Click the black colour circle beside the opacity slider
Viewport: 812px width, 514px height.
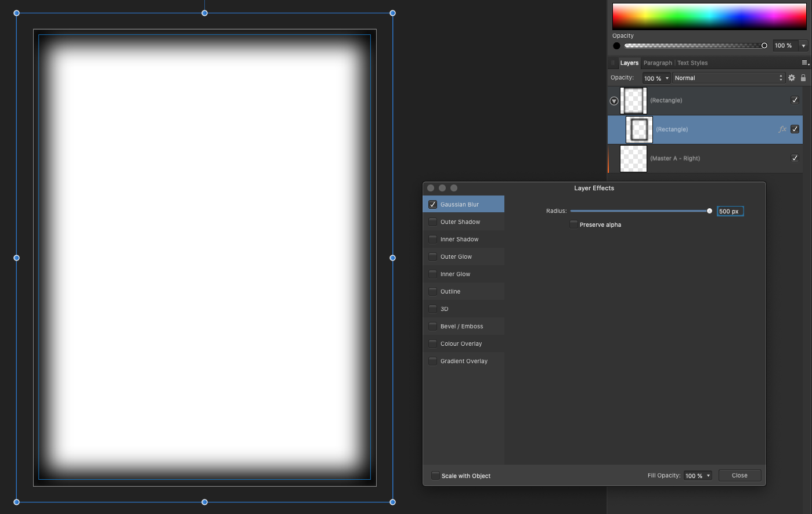pos(616,46)
